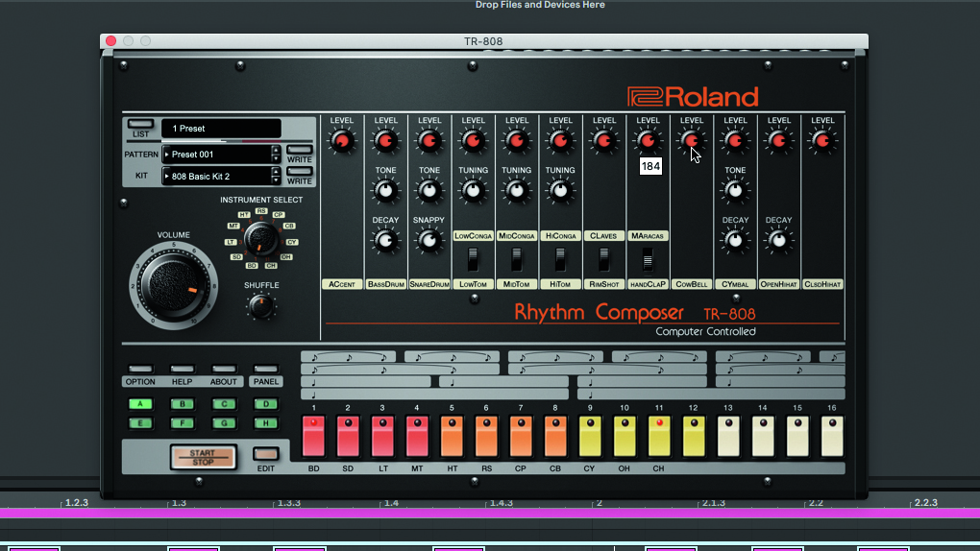The height and width of the screenshot is (551, 980).
Task: Click the large VOLUME knob
Action: (173, 285)
